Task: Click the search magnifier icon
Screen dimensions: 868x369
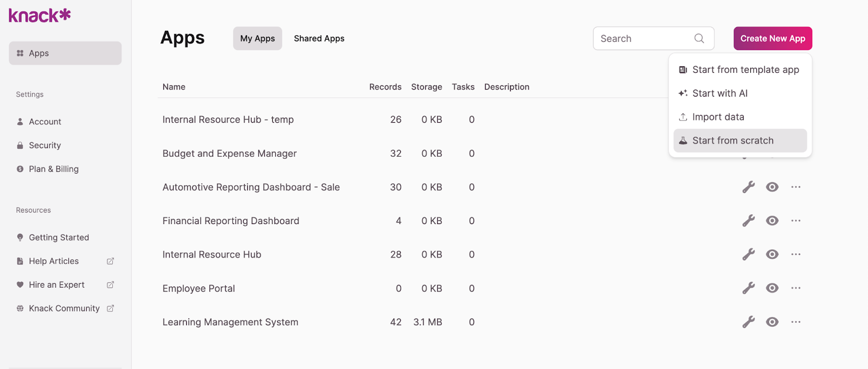Action: pyautogui.click(x=699, y=39)
